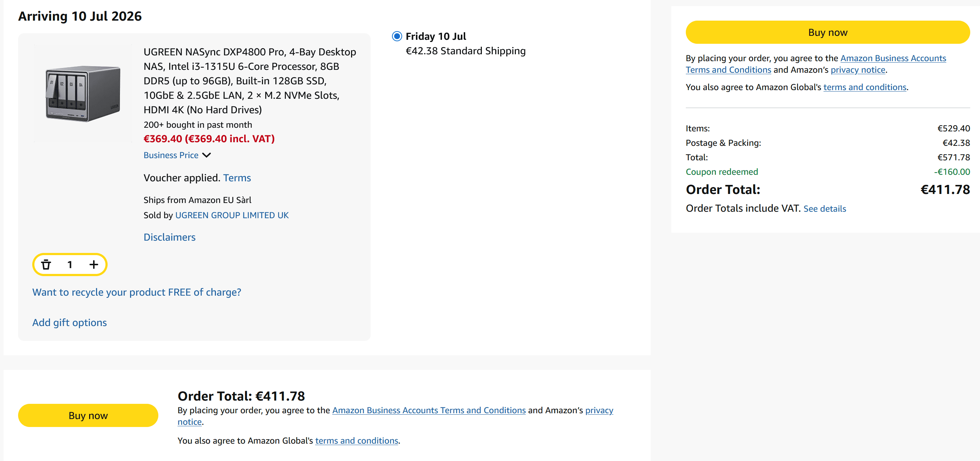980x461 pixels.
Task: Click Want to recycle your product link
Action: (137, 292)
